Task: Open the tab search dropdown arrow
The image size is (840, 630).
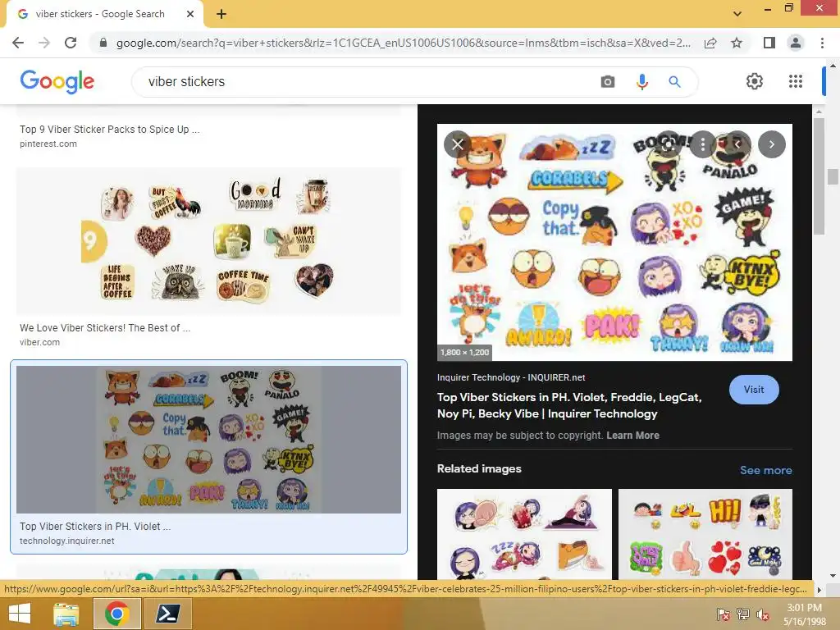Action: [x=737, y=15]
